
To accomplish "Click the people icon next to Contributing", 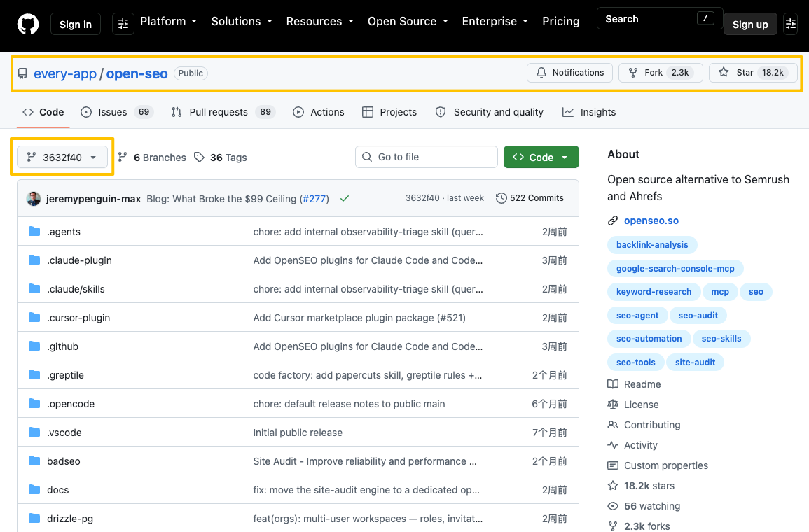I will (x=613, y=425).
